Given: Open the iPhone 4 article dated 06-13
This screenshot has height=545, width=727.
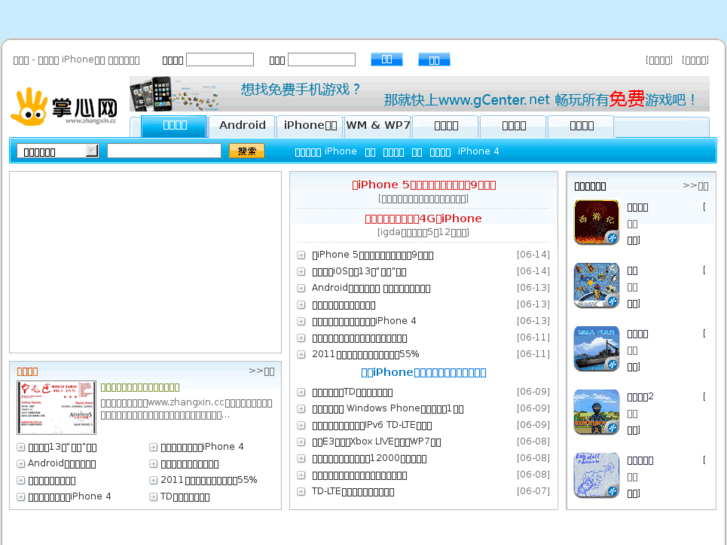Looking at the screenshot, I should (x=364, y=321).
